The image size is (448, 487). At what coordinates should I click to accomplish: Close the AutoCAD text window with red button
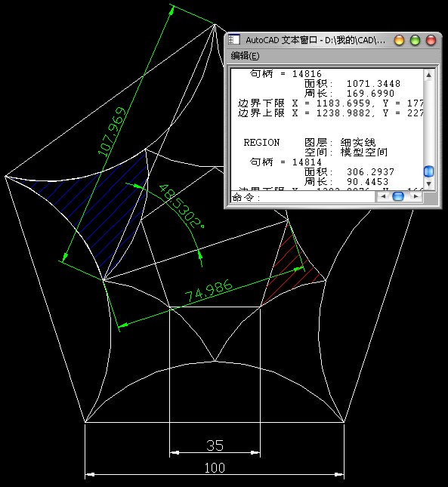coord(431,40)
